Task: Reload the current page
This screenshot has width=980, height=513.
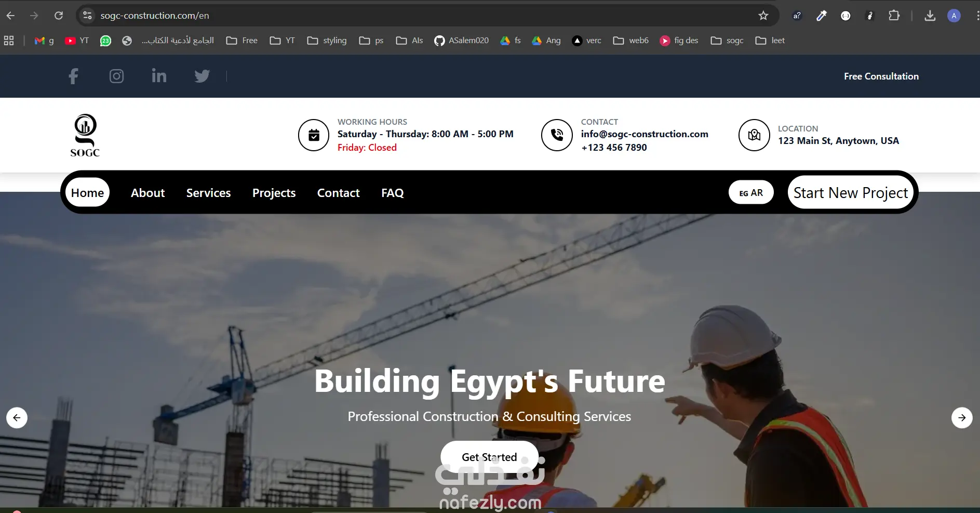Action: click(x=59, y=16)
